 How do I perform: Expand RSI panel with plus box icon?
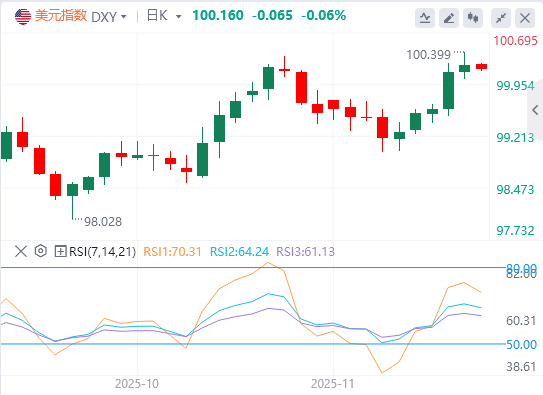pyautogui.click(x=60, y=251)
